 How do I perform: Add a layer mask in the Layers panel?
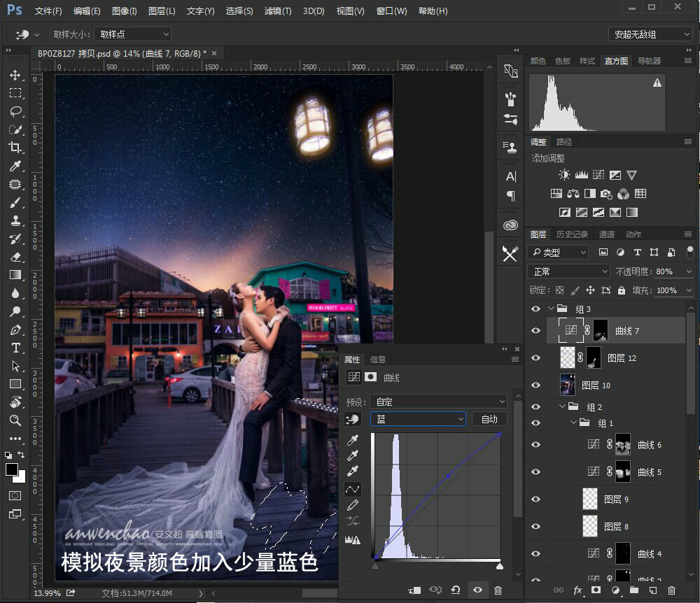596,590
